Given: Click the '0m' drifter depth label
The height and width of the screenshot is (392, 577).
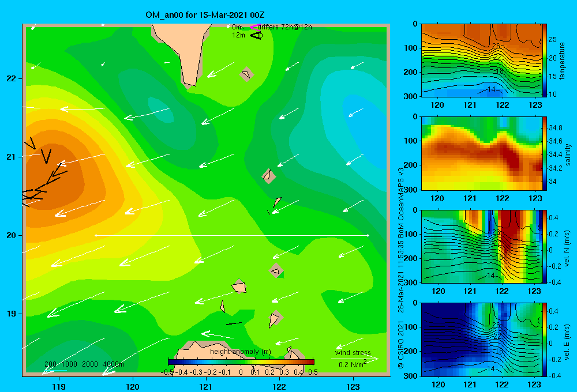Looking at the screenshot, I should 237,27.
